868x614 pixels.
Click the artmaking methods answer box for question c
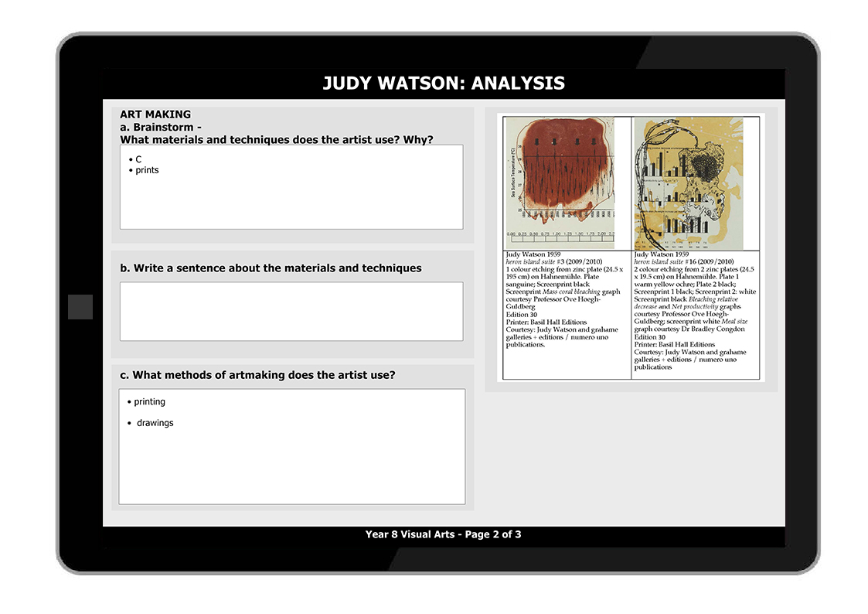tap(292, 446)
